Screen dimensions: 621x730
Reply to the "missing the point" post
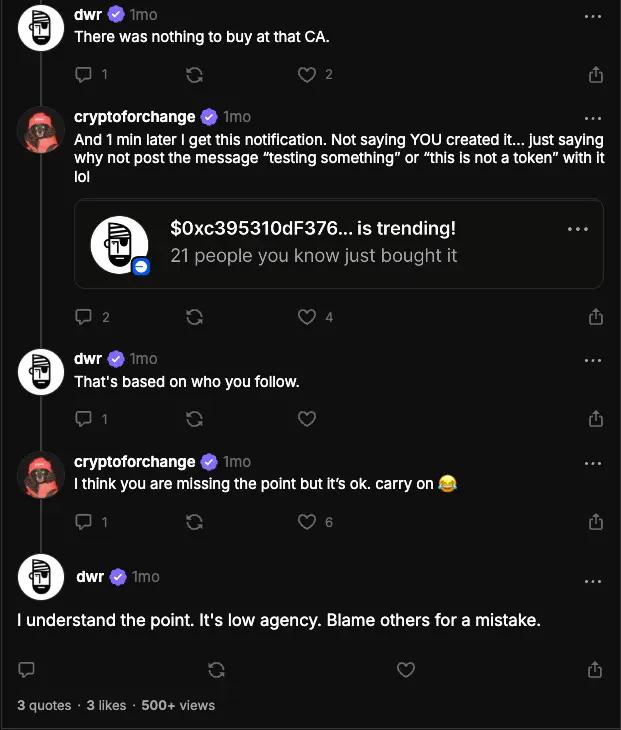pyautogui.click(x=85, y=521)
